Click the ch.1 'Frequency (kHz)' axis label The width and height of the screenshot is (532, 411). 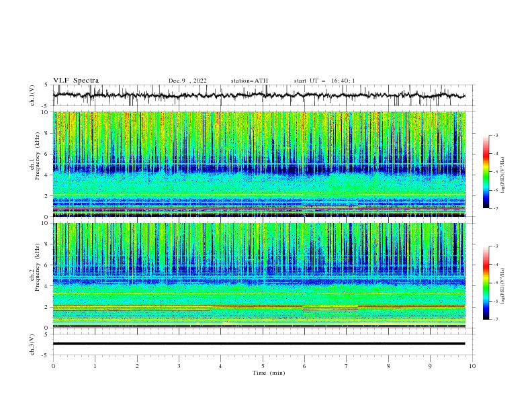point(37,156)
